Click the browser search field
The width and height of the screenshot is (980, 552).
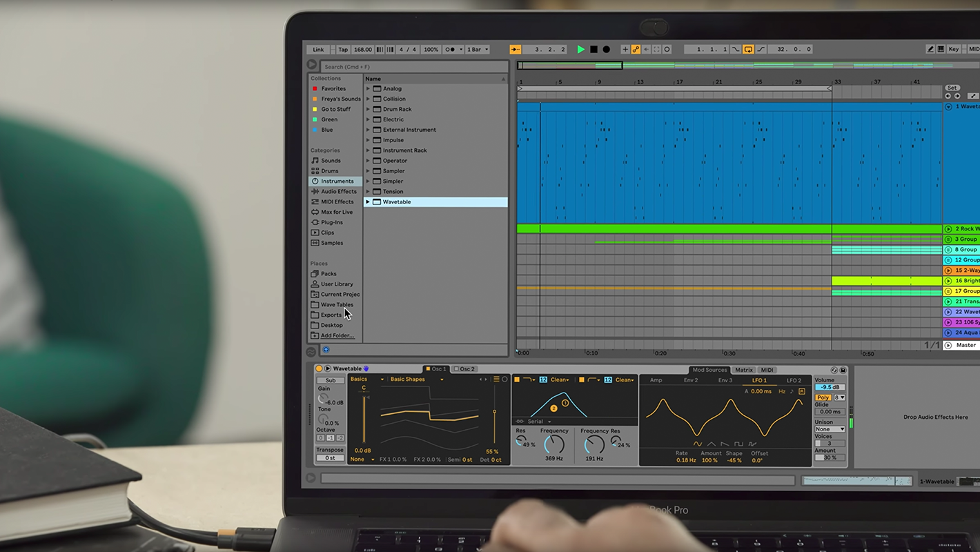pos(414,67)
